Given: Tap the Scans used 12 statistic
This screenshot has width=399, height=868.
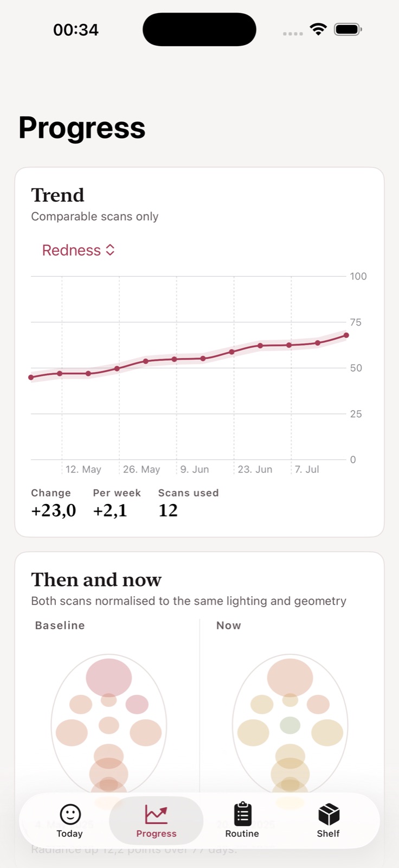Looking at the screenshot, I should 188,503.
